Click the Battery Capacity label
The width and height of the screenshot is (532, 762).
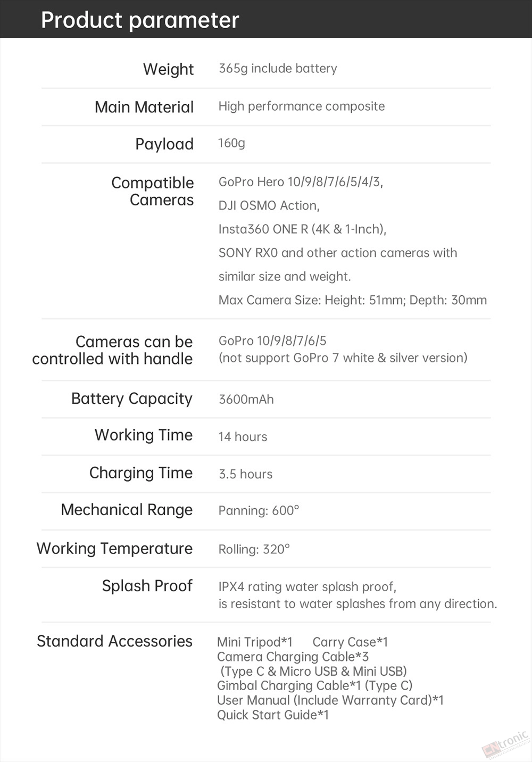pyautogui.click(x=132, y=399)
